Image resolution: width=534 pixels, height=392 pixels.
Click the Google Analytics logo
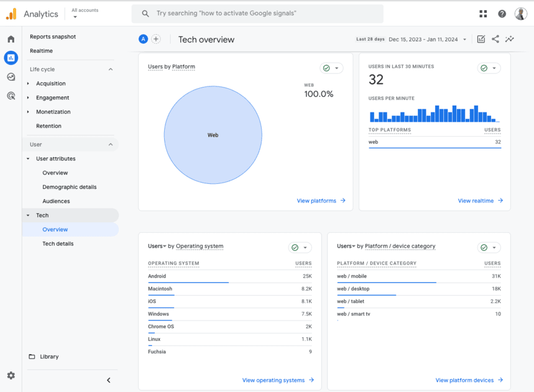click(11, 14)
